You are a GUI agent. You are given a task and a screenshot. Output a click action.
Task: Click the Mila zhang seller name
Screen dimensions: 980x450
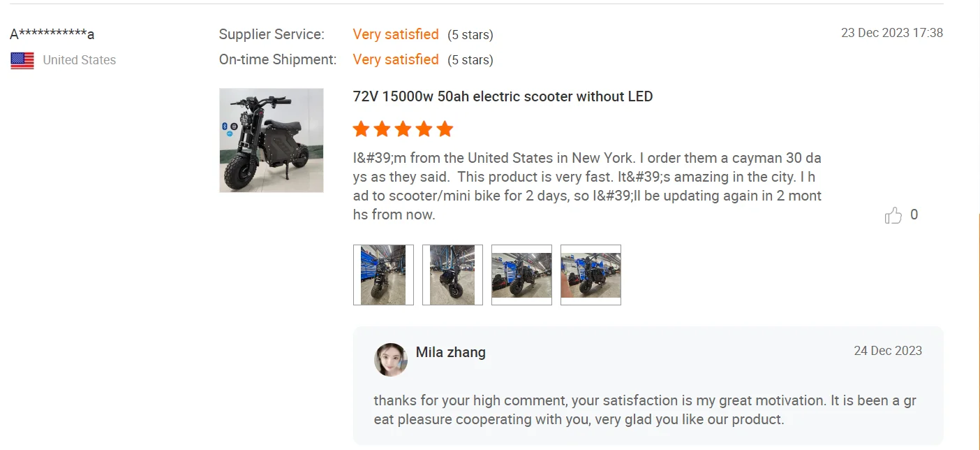450,352
